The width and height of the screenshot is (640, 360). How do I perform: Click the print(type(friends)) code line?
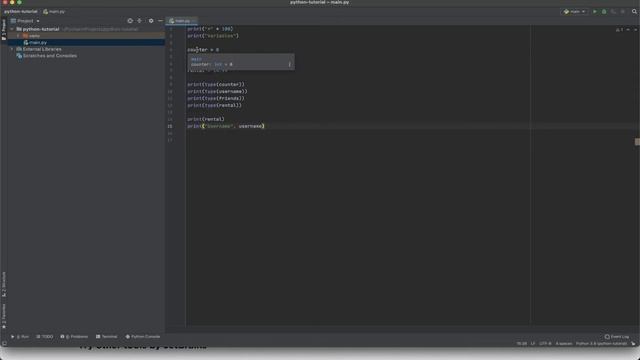pyautogui.click(x=216, y=98)
